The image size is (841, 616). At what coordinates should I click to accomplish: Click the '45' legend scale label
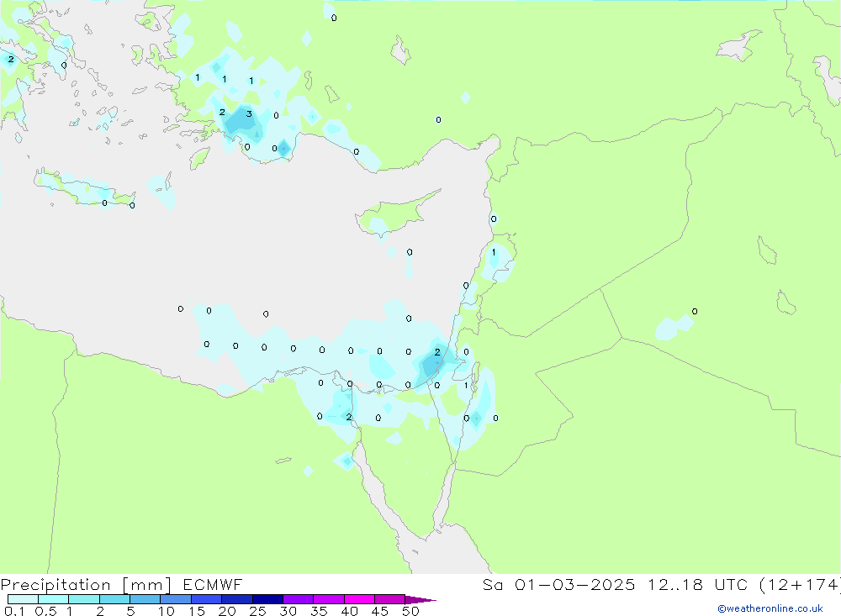point(380,611)
